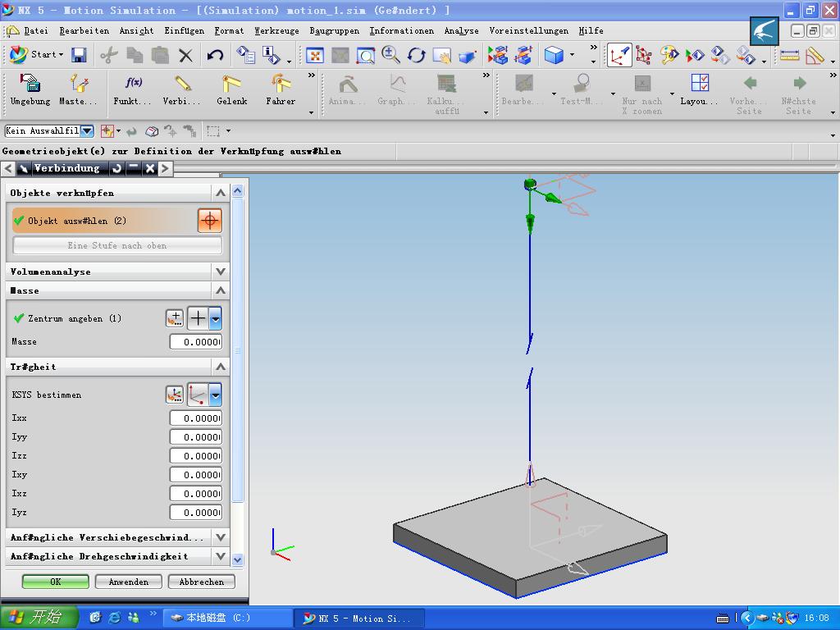
Task: Click the previous dialog arrow left of Verbindung
Action: [8, 168]
